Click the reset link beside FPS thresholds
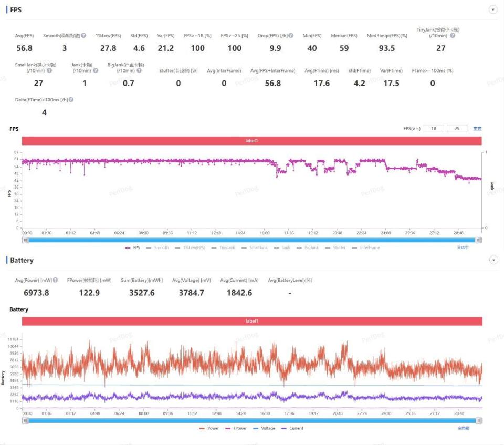 tap(477, 129)
